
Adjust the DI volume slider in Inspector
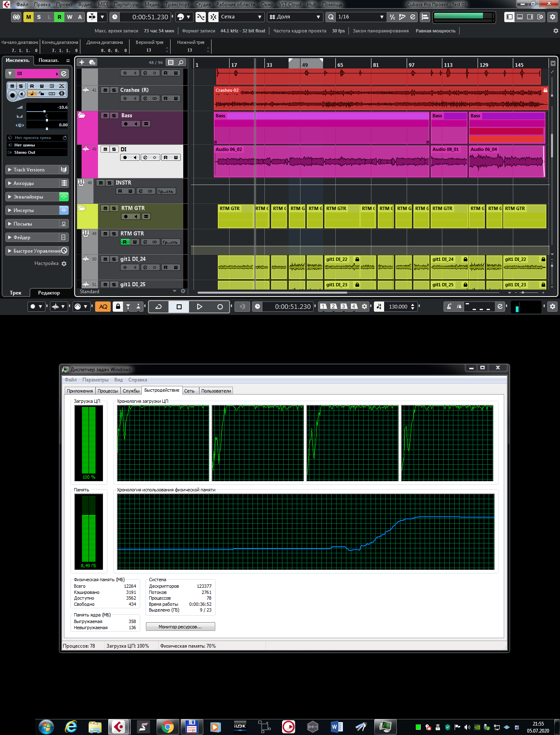pos(47,111)
